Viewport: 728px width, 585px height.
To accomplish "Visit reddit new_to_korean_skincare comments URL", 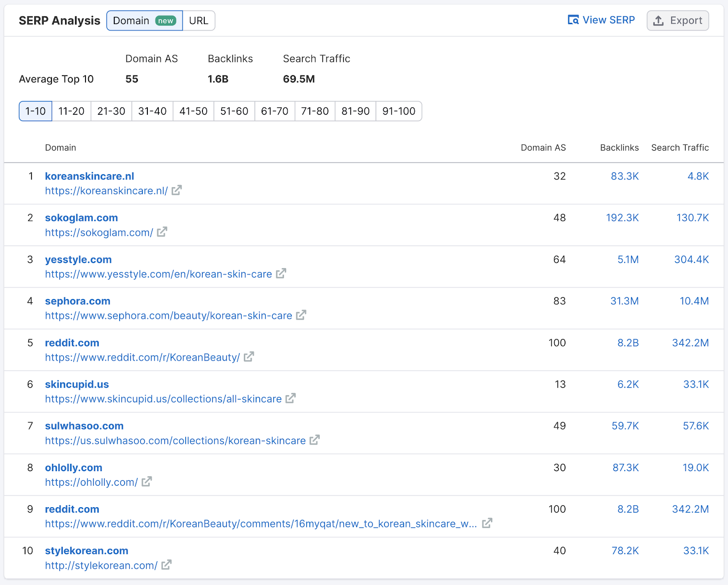I will (x=261, y=524).
